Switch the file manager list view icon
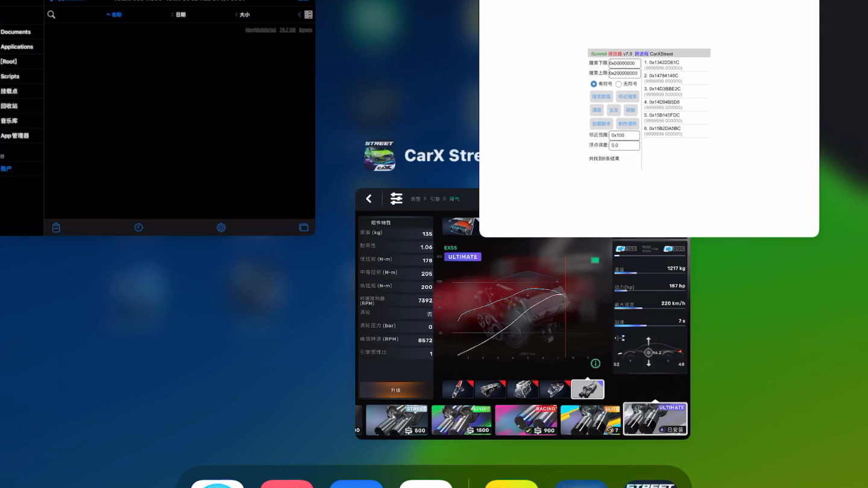The image size is (868, 488). 309,14
